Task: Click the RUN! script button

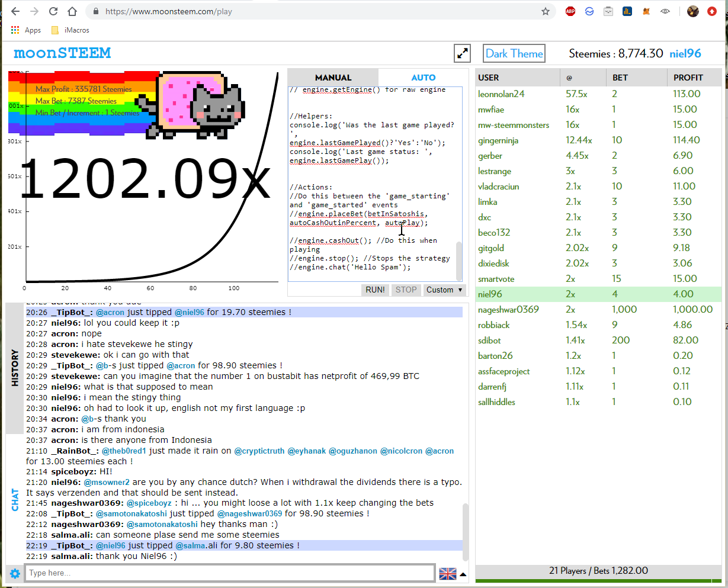Action: 376,290
